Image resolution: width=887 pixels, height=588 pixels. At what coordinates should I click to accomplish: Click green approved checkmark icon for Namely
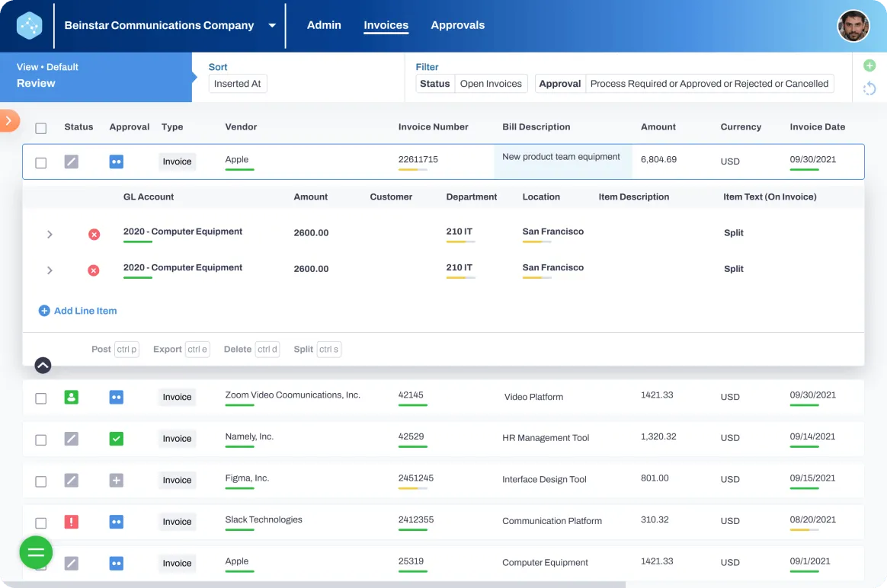coord(116,439)
